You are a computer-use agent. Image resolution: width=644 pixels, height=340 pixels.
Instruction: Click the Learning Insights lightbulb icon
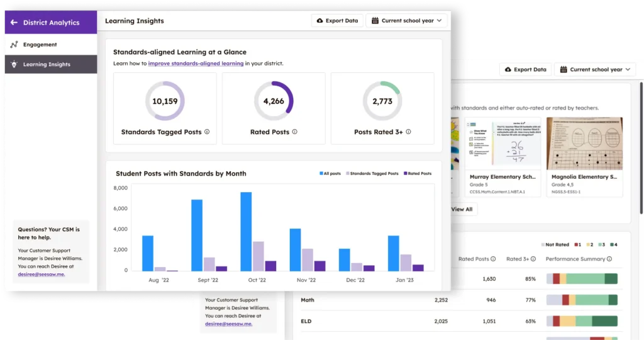click(x=14, y=64)
